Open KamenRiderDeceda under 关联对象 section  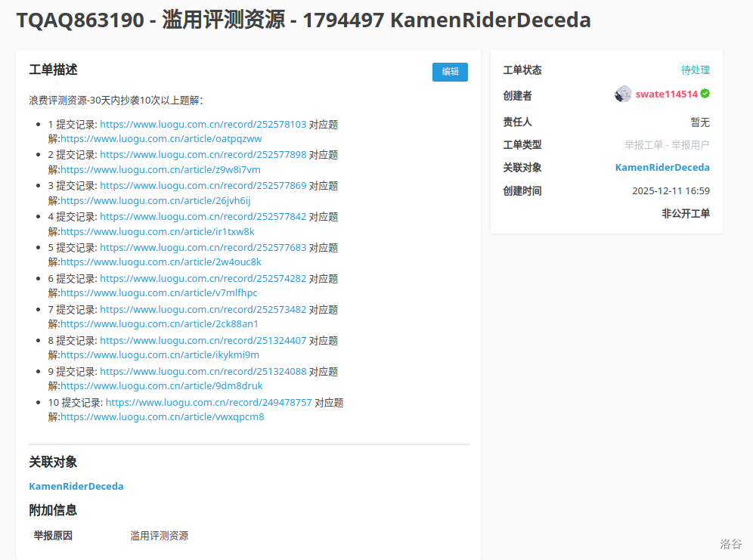coord(76,487)
